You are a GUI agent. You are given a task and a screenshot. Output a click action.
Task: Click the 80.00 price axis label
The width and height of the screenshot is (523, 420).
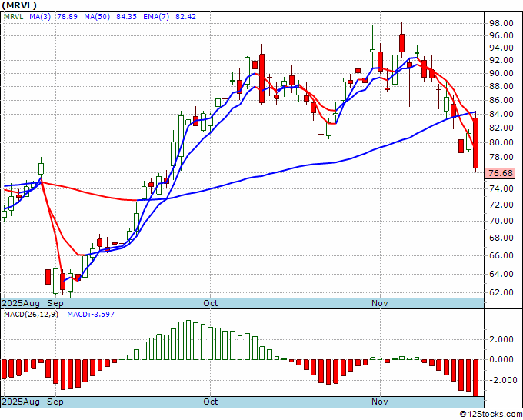point(501,142)
